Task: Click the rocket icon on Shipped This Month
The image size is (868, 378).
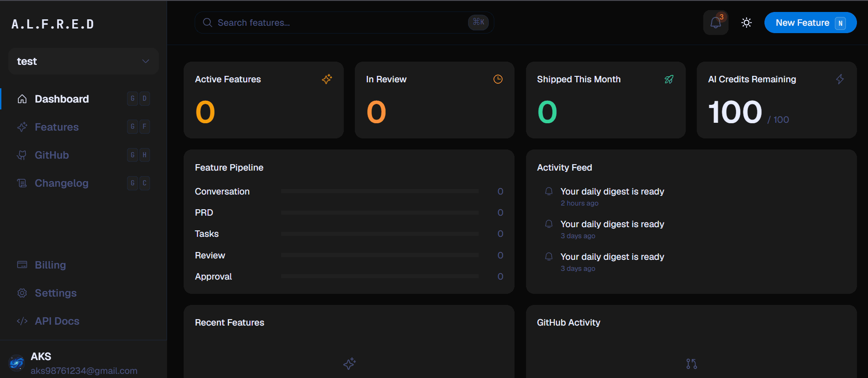Action: tap(669, 79)
